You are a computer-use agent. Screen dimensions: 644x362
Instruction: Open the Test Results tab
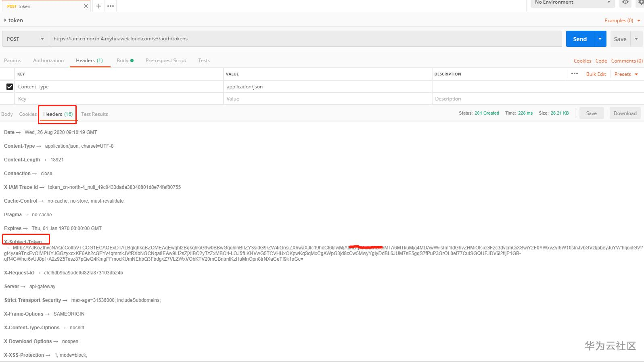point(94,114)
